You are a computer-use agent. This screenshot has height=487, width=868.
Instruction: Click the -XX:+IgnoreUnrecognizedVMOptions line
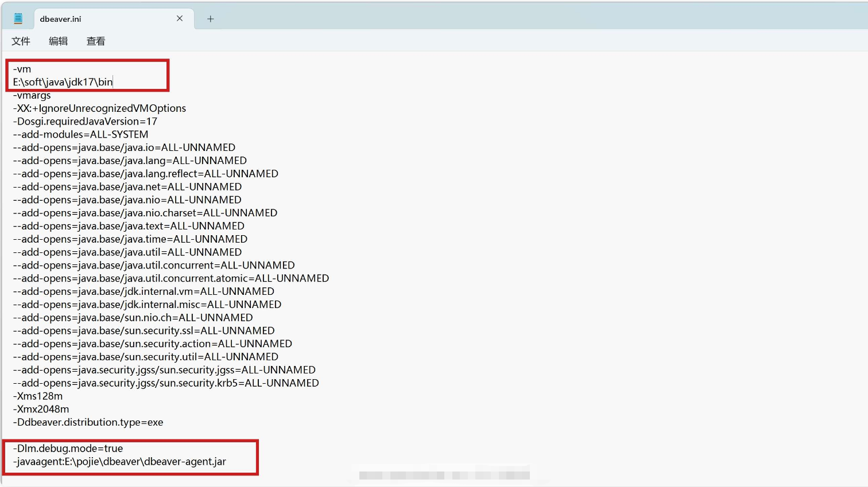(x=99, y=108)
